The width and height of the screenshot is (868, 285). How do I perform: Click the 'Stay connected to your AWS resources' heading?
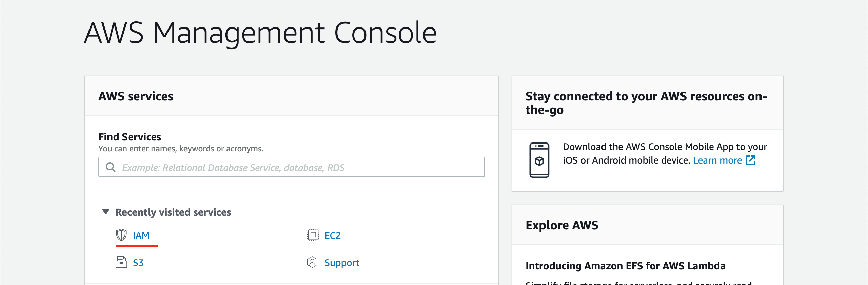click(646, 103)
